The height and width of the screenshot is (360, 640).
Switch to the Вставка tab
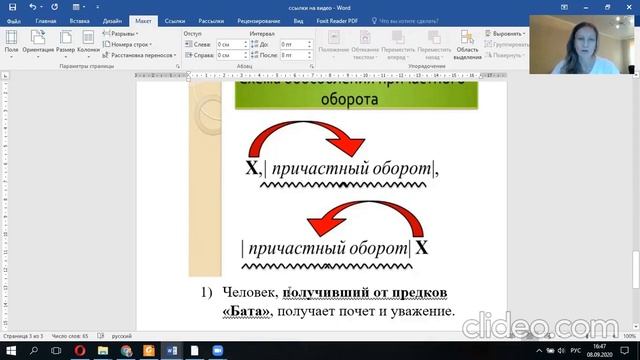pos(79,21)
